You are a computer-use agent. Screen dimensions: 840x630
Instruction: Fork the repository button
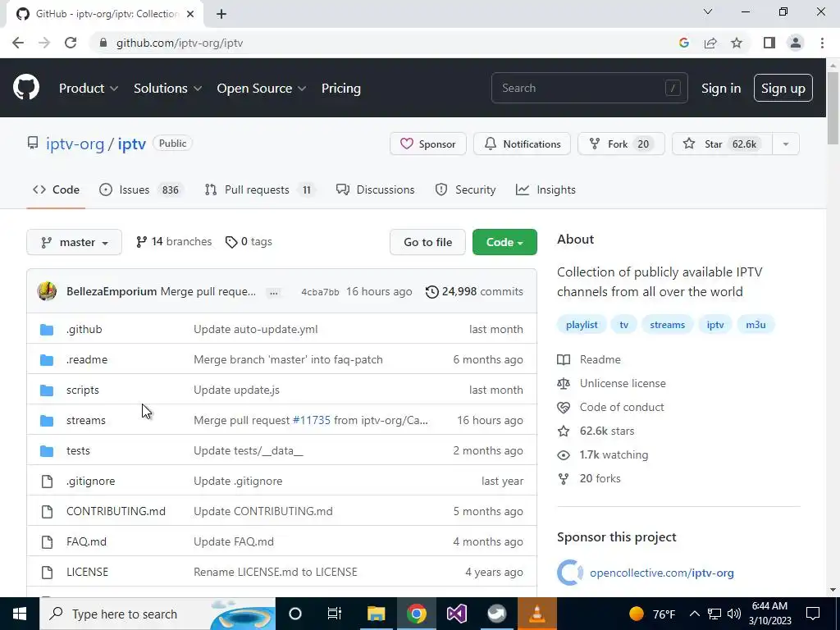[621, 144]
